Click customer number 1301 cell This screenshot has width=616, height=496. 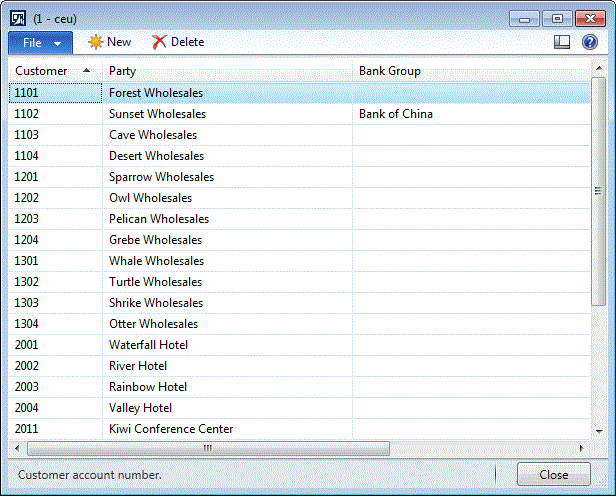28,261
